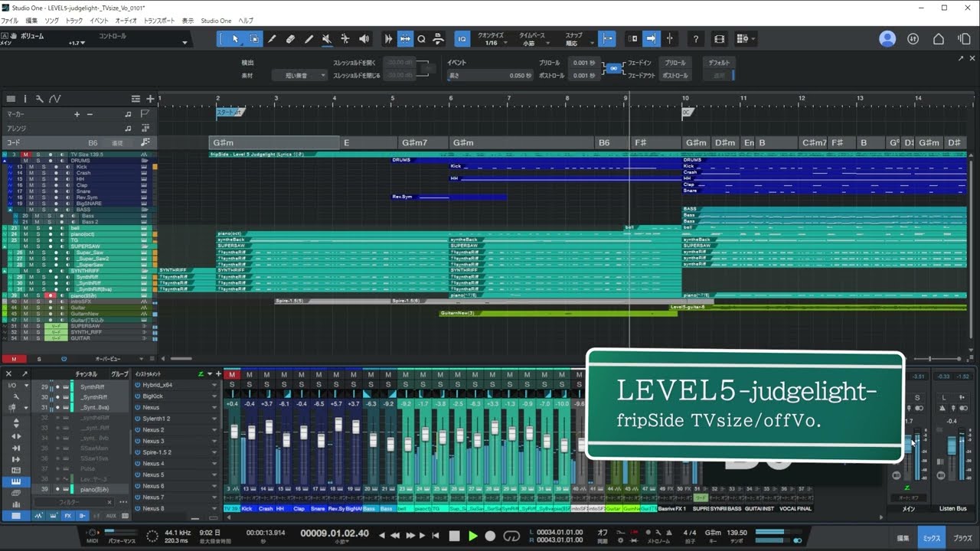The height and width of the screenshot is (551, 980).
Task: Toggle FX channel visibility in mixer
Action: click(67, 516)
